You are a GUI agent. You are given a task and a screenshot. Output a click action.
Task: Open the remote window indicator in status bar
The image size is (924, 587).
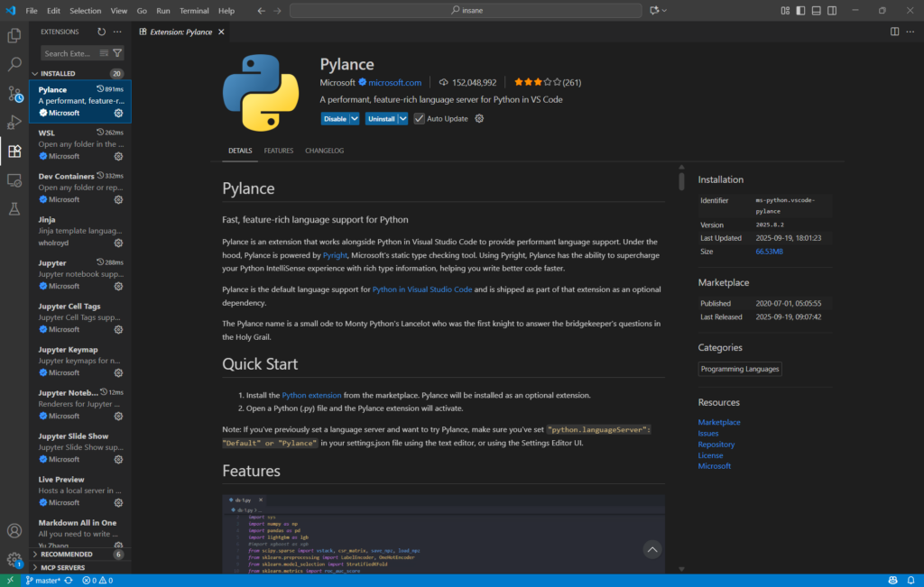click(10, 581)
